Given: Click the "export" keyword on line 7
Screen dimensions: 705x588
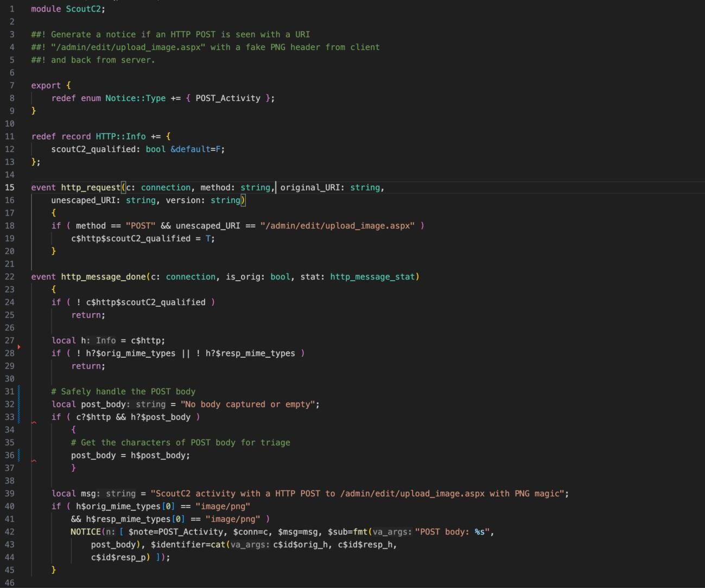Looking at the screenshot, I should click(x=46, y=85).
